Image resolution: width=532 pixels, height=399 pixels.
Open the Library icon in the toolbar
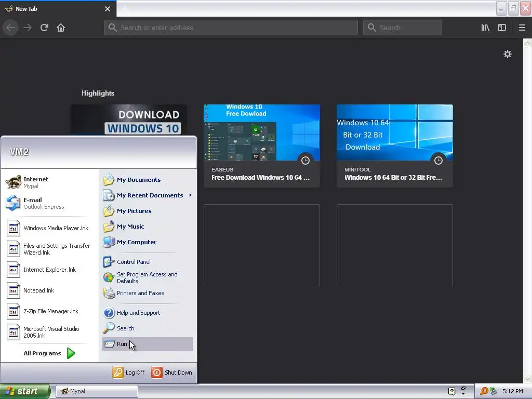pos(485,28)
